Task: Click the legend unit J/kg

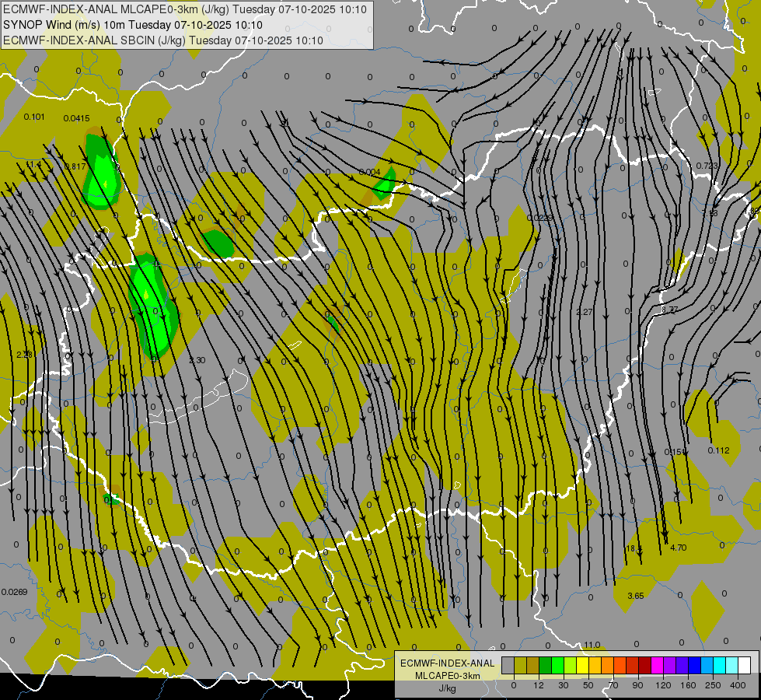Action: tap(448, 688)
